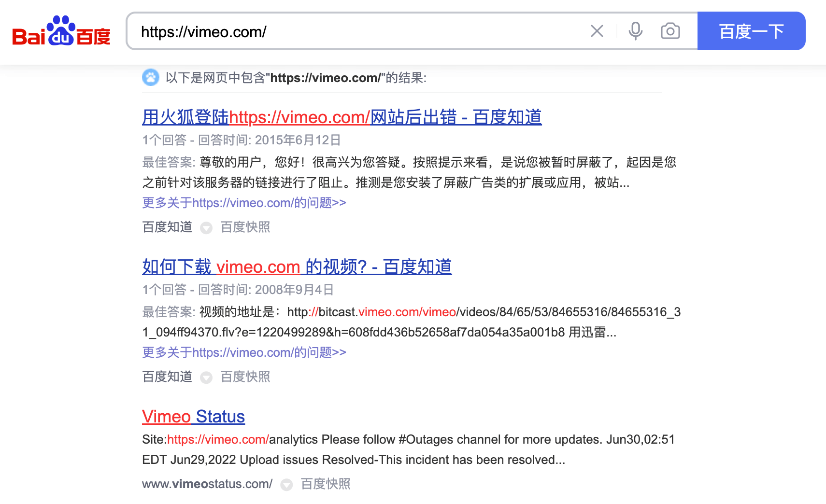826x504 pixels.
Task: Click the snippet containing bitcast.vimeo.com URL
Action: [x=412, y=322]
